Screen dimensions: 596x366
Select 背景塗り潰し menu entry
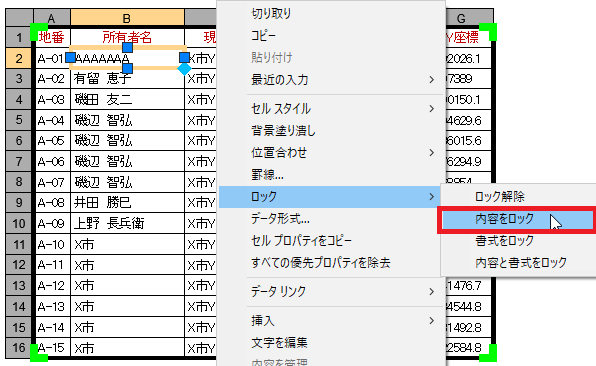[331, 131]
